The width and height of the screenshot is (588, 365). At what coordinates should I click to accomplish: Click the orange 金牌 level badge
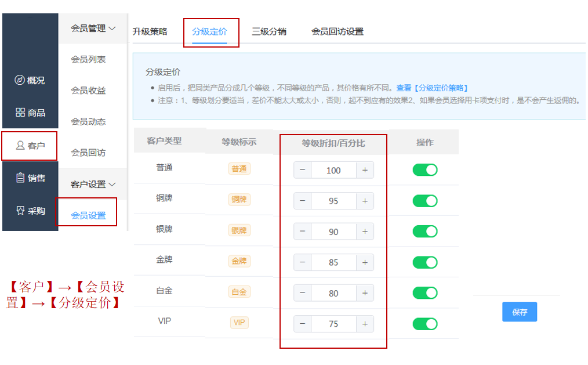(x=239, y=261)
